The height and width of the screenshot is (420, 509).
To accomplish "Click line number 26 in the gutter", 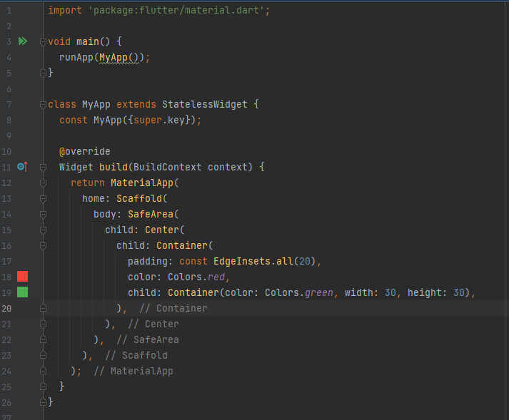I will [6, 402].
